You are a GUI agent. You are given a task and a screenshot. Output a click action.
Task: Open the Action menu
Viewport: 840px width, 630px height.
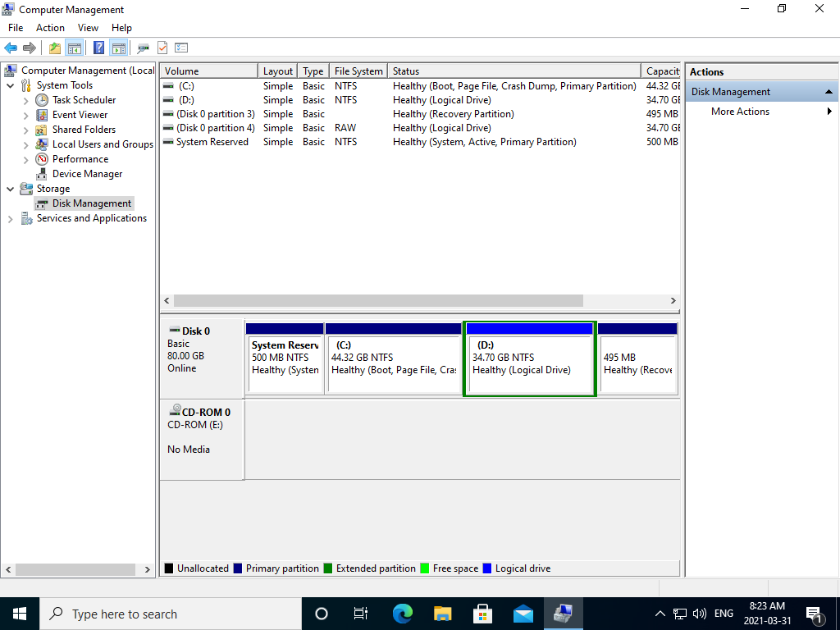click(50, 28)
